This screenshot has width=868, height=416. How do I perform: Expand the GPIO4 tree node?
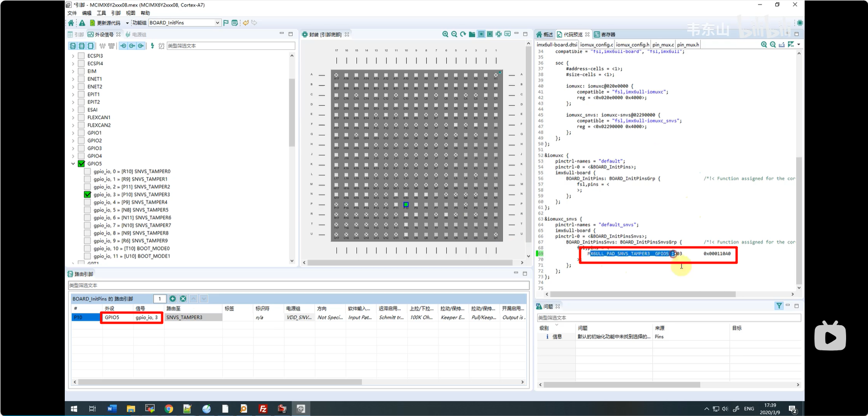73,156
